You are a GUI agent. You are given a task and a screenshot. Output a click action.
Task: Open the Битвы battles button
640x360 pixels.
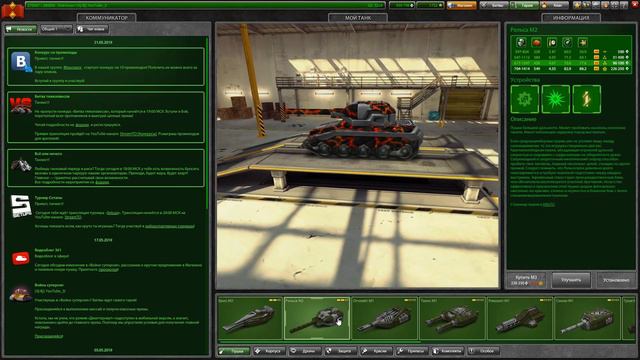click(494, 5)
